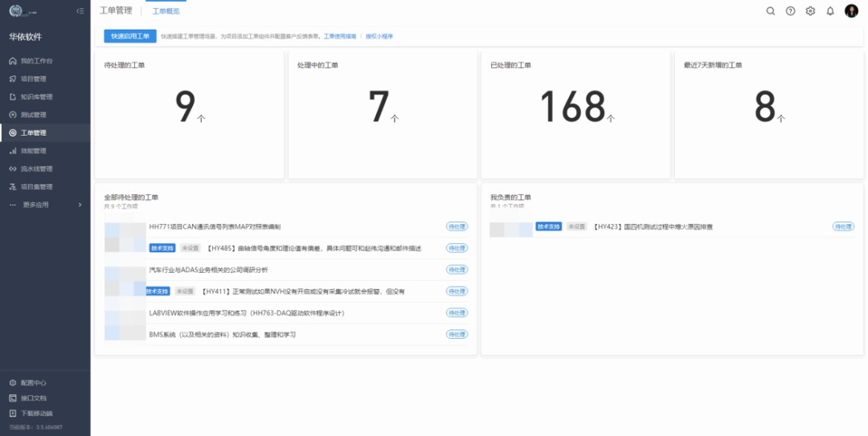This screenshot has width=868, height=436.
Task: Select the 工单概览 tab
Action: [166, 11]
